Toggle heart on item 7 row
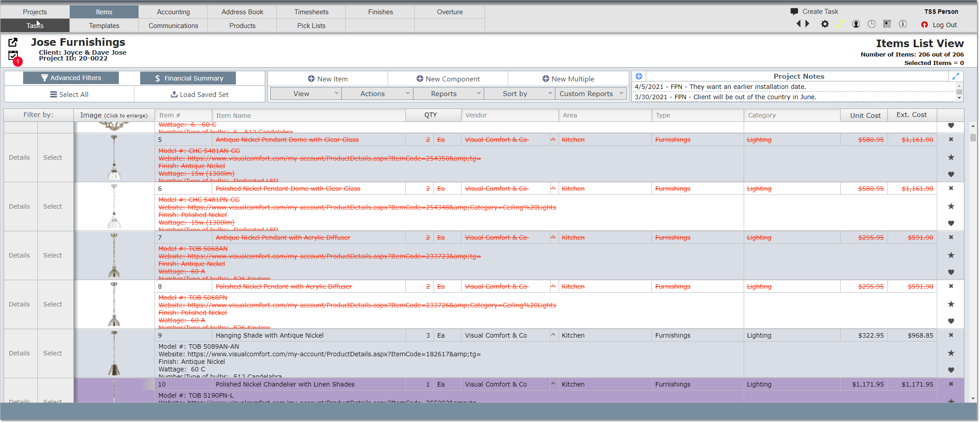The width and height of the screenshot is (980, 423). (951, 272)
